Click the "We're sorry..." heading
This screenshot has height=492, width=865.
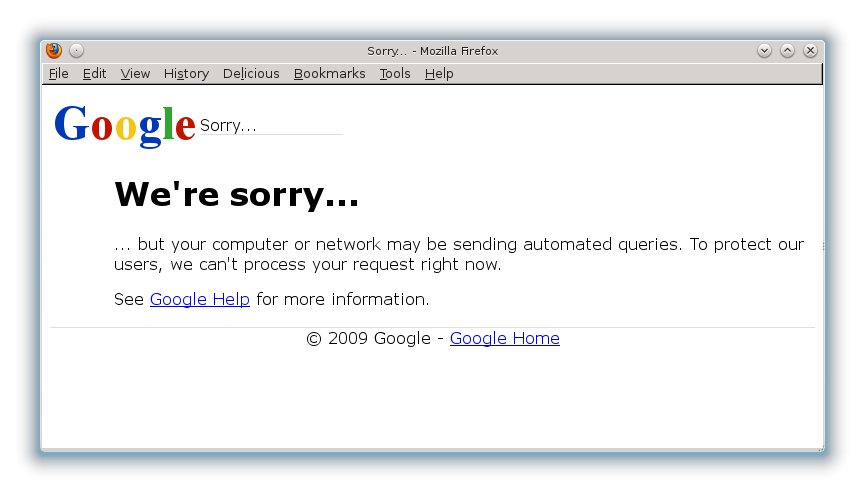coord(237,195)
